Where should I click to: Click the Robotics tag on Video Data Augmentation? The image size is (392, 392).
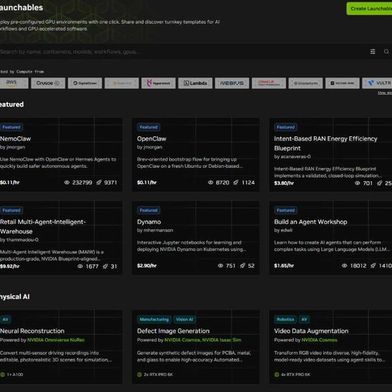point(285,320)
